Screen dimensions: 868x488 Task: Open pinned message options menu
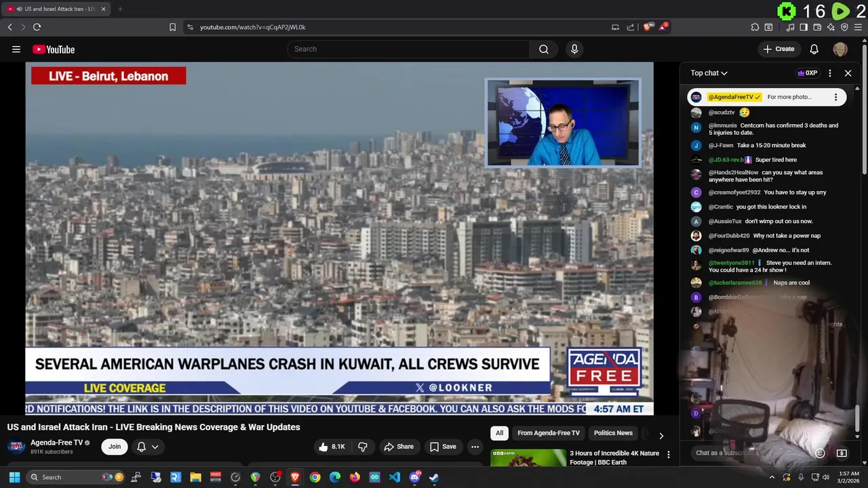835,97
